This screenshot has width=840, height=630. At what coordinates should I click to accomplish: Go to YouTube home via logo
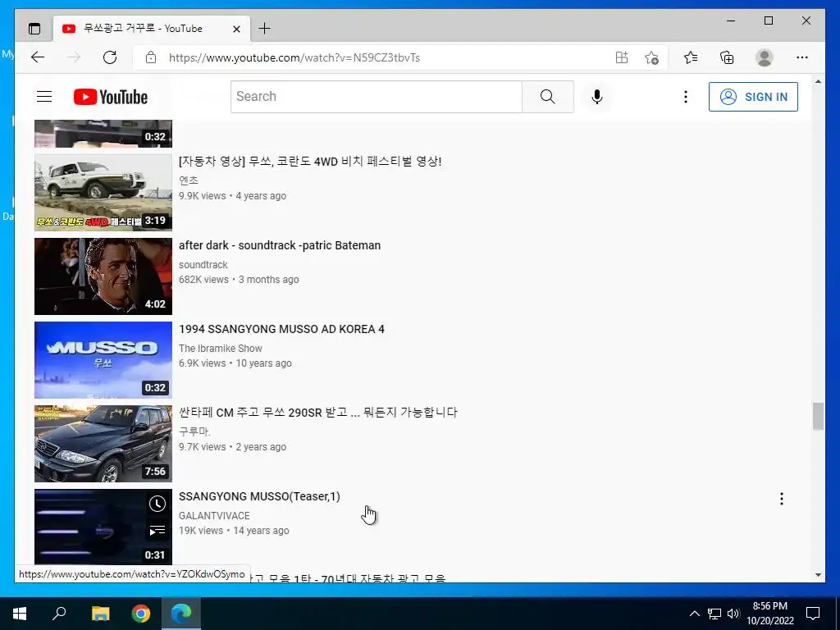[111, 97]
